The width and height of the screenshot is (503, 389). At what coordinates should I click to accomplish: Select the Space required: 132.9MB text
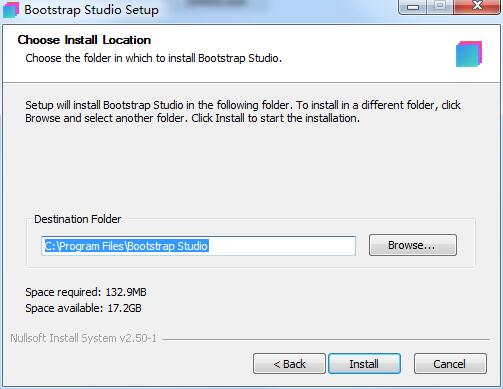coord(86,292)
